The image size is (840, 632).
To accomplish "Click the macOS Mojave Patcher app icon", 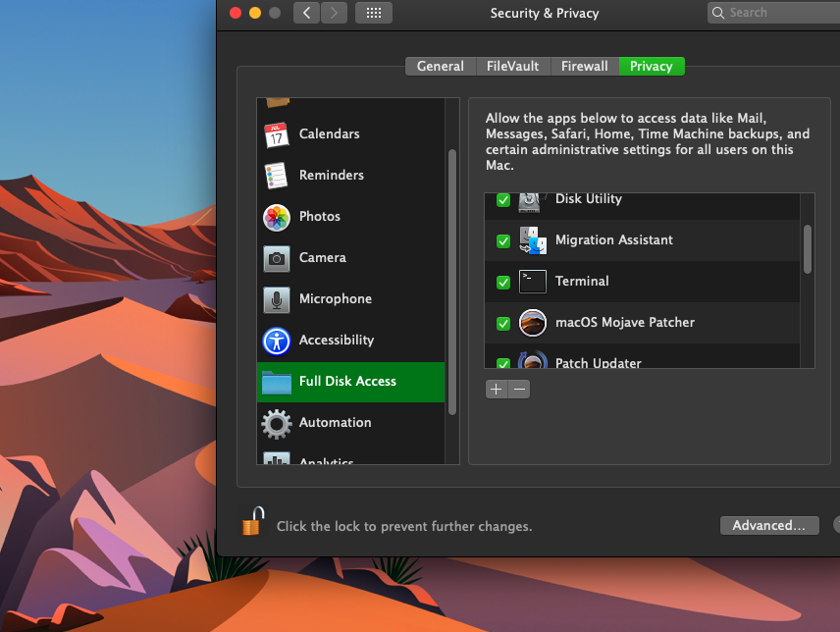I will (533, 323).
